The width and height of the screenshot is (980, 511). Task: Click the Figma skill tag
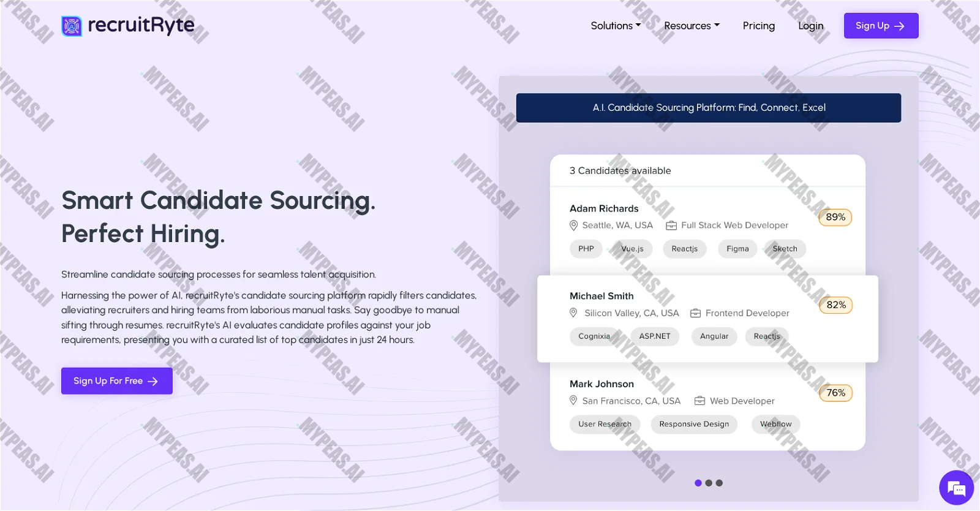click(737, 249)
